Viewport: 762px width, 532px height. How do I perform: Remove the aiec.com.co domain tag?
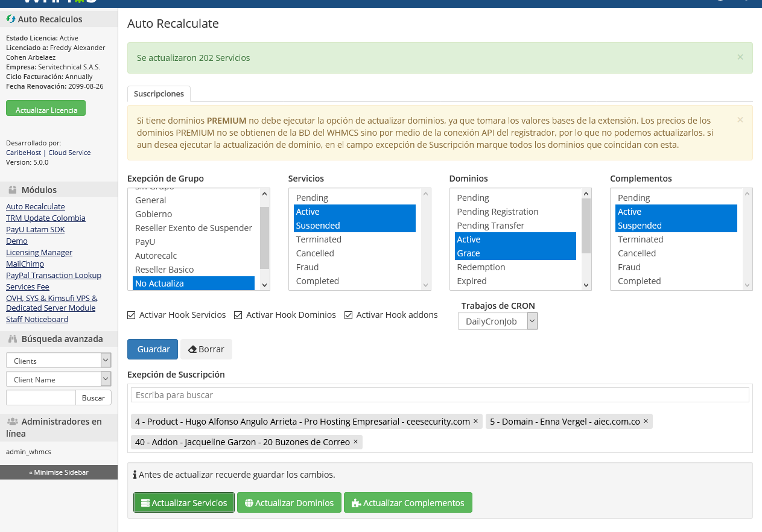(646, 421)
